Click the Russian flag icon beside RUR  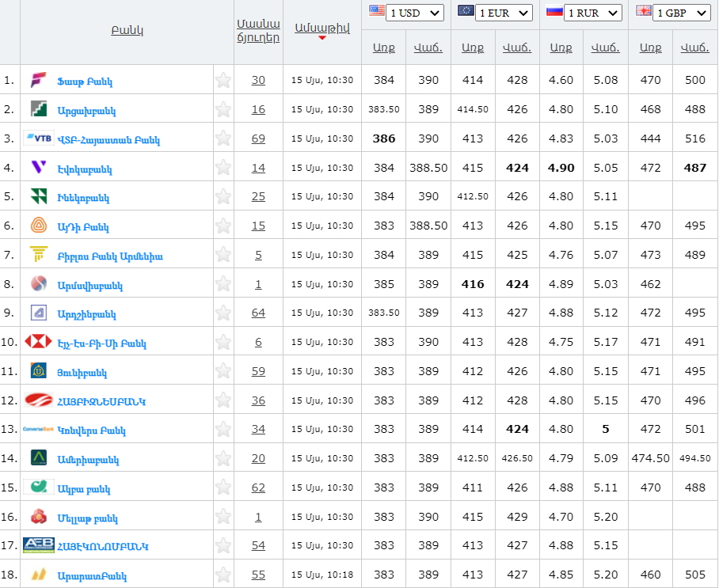point(554,10)
